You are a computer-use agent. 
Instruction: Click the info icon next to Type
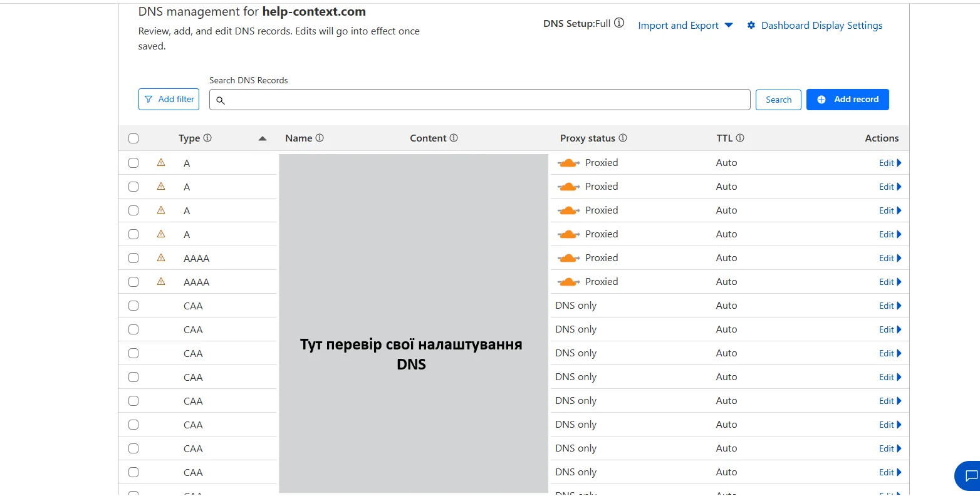[207, 138]
